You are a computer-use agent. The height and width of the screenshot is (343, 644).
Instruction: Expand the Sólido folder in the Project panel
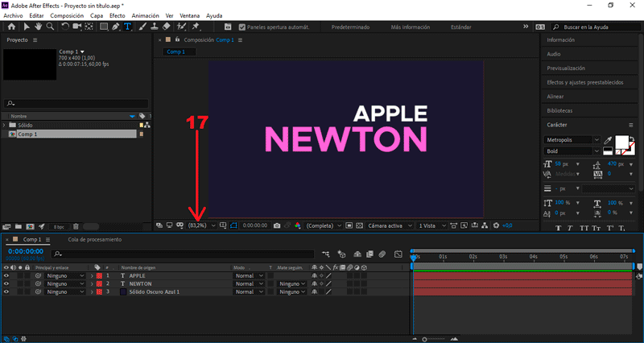click(x=4, y=125)
